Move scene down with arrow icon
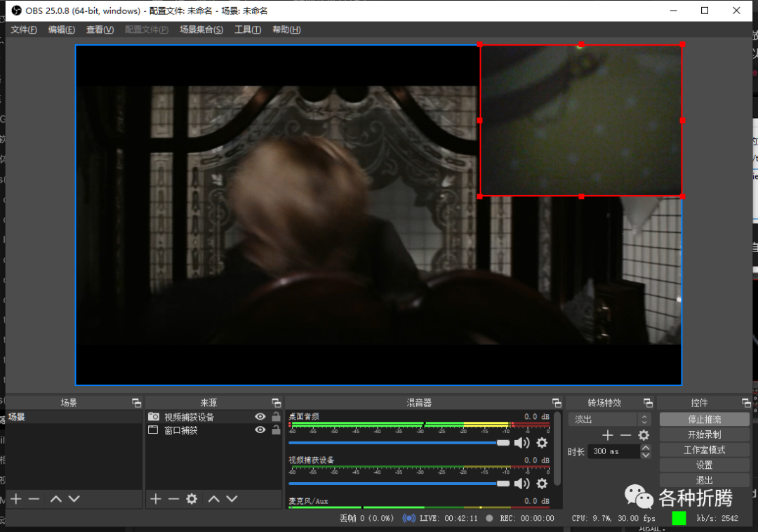 [74, 498]
